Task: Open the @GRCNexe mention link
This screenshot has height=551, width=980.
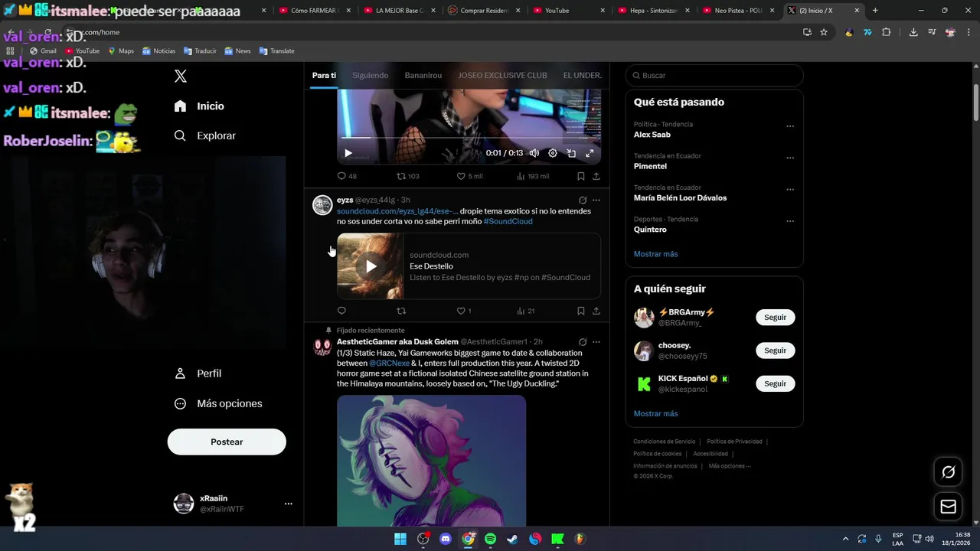Action: [x=389, y=364]
